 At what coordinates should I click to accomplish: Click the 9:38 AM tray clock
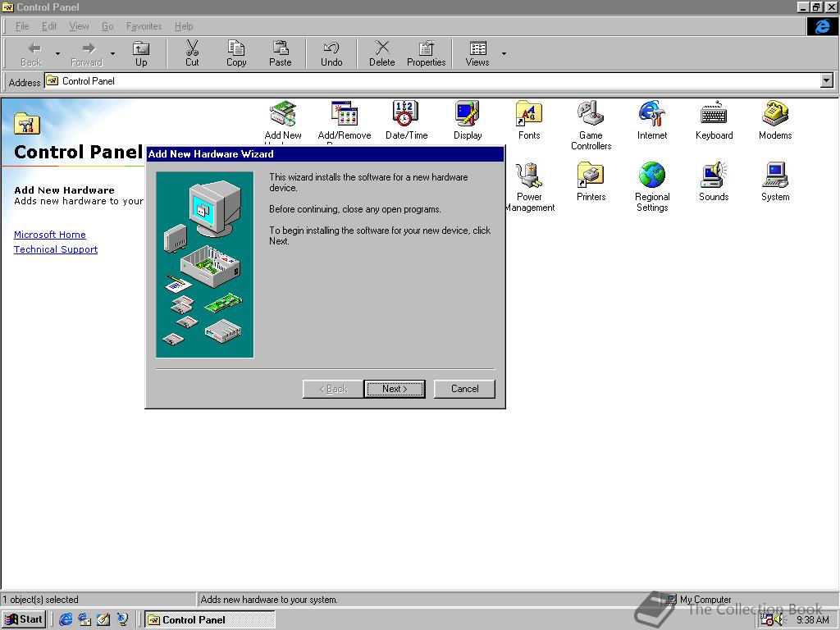(x=812, y=620)
